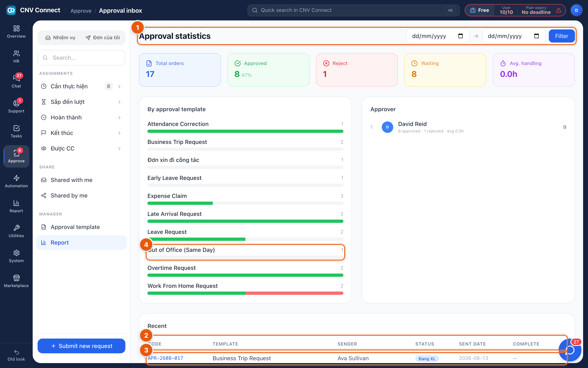Open the Automation lightning icon
588x368 pixels.
pyautogui.click(x=16, y=181)
